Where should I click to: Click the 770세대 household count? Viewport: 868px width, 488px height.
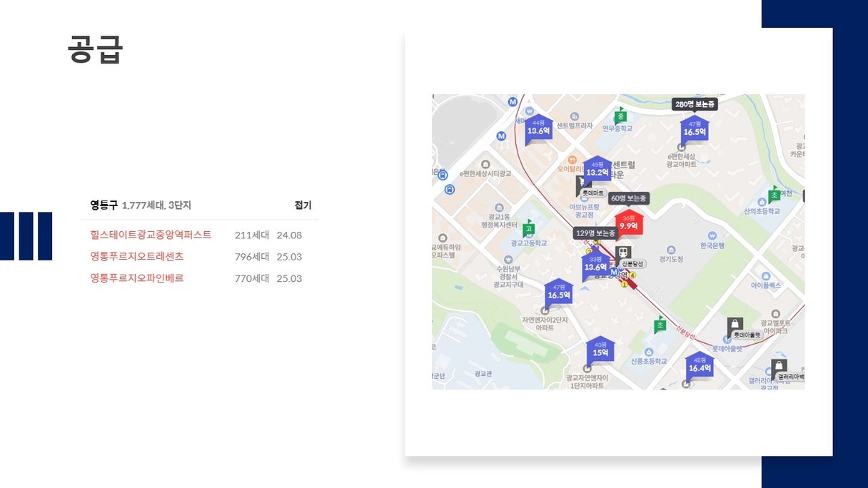pyautogui.click(x=252, y=278)
